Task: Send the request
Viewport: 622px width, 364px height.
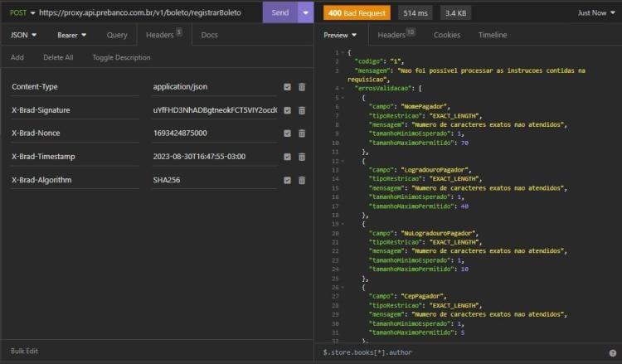Action: pyautogui.click(x=280, y=12)
